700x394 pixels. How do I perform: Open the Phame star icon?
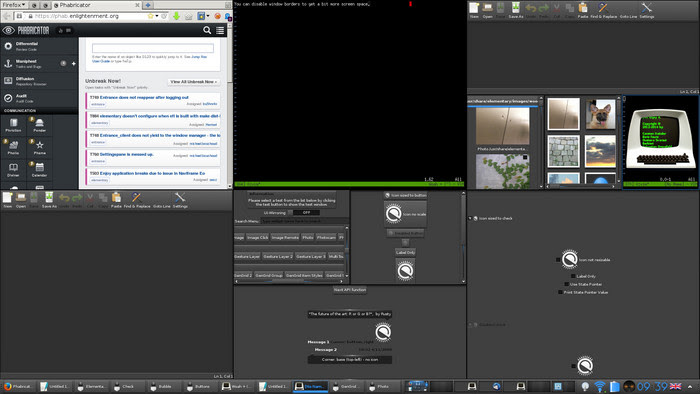pos(39,147)
